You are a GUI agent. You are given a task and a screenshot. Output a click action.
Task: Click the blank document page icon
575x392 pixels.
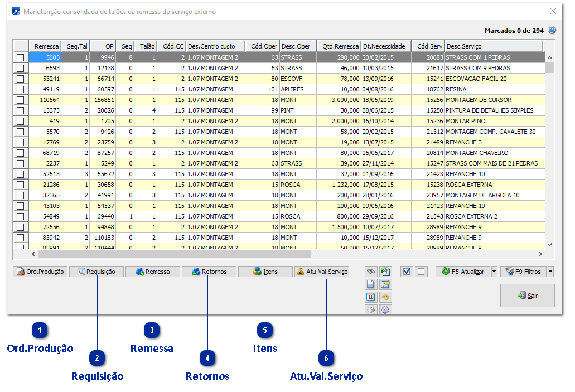(x=371, y=284)
